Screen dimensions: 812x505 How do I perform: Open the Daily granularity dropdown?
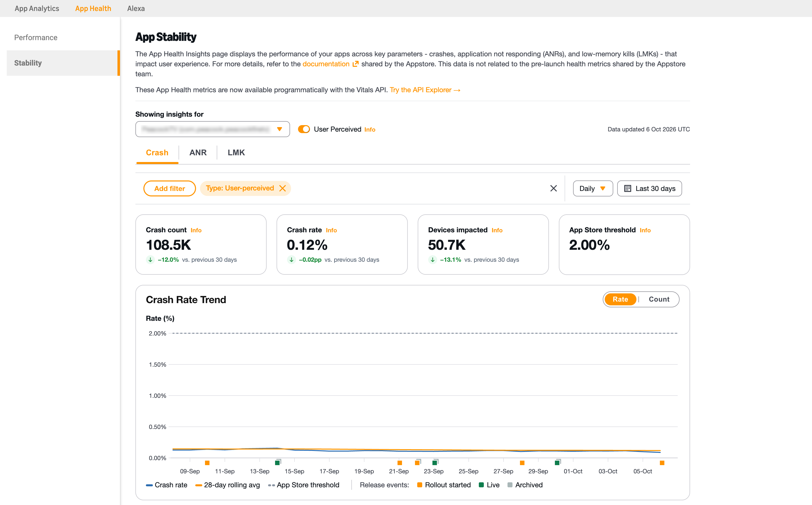(x=593, y=188)
